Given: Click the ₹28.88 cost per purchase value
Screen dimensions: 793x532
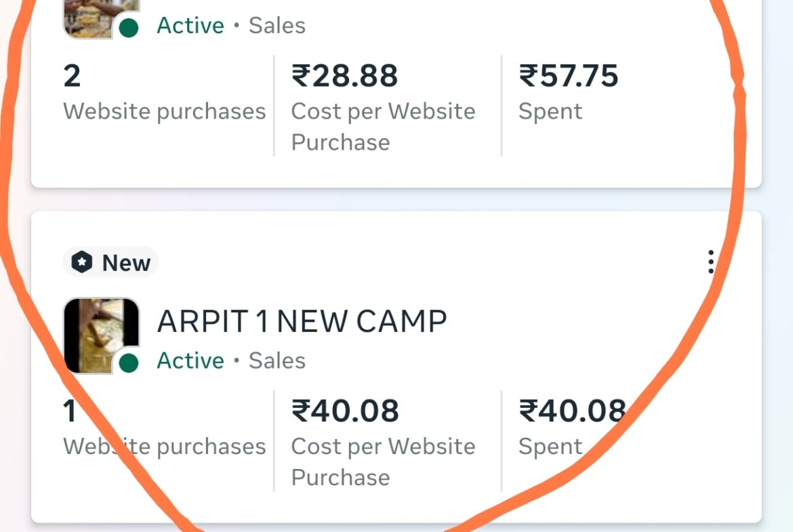Looking at the screenshot, I should (x=345, y=76).
